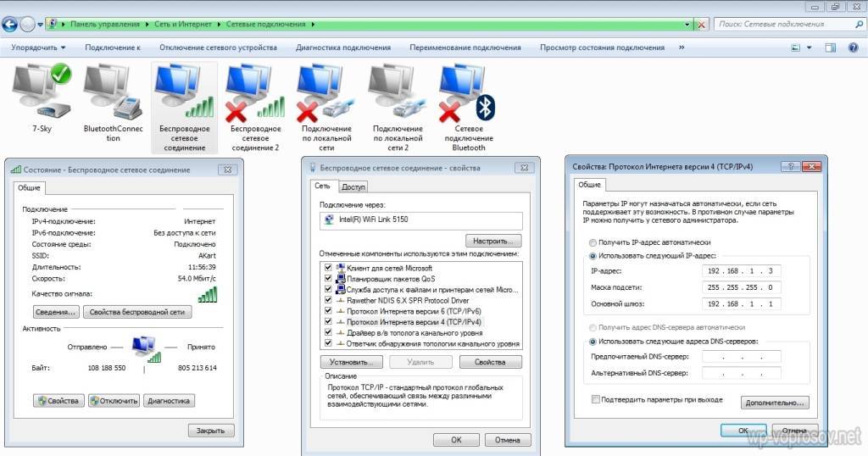This screenshot has height=456, width=868.
Task: Click the Настроить... button
Action: [x=492, y=241]
